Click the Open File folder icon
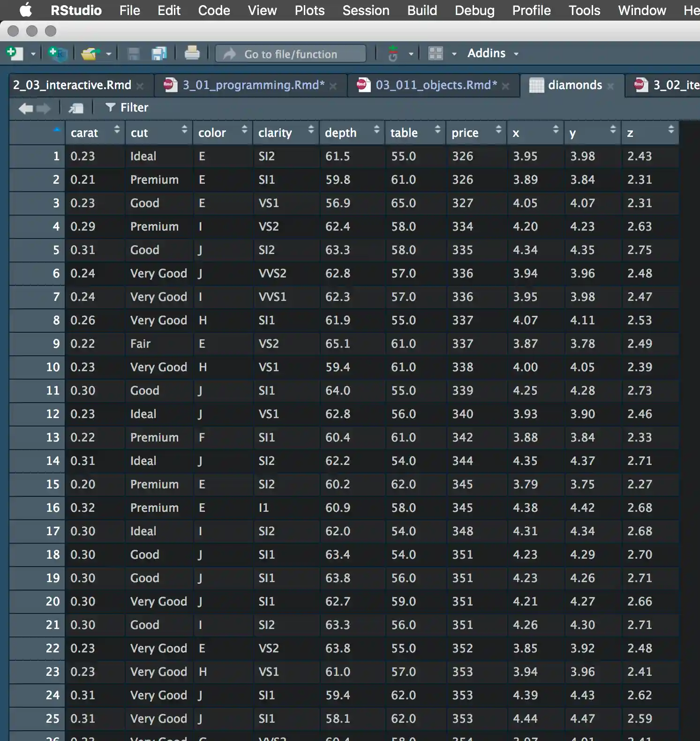700x741 pixels. click(x=90, y=54)
